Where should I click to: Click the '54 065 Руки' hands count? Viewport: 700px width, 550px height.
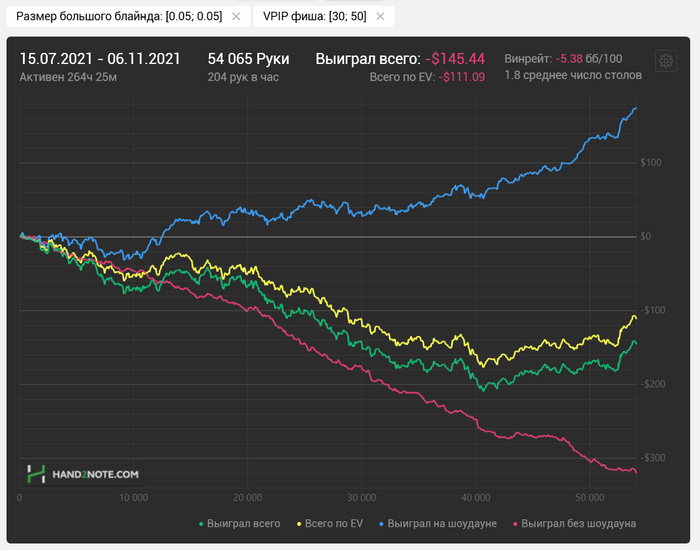(249, 59)
